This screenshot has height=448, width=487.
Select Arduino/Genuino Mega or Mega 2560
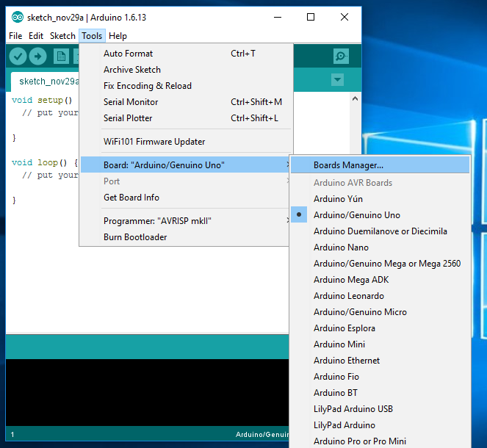click(x=380, y=263)
